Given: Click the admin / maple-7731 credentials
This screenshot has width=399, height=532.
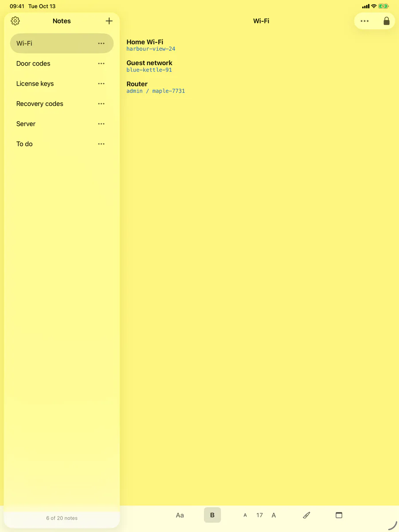Looking at the screenshot, I should point(156,91).
